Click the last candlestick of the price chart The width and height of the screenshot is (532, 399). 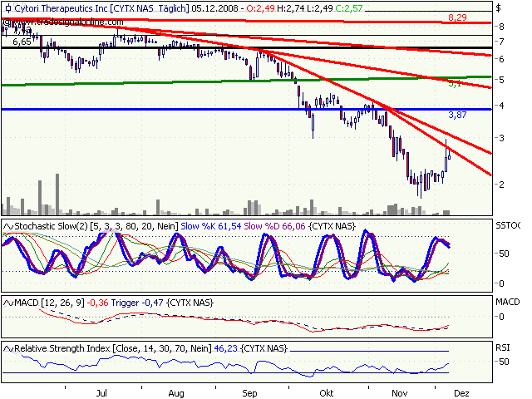tap(450, 155)
